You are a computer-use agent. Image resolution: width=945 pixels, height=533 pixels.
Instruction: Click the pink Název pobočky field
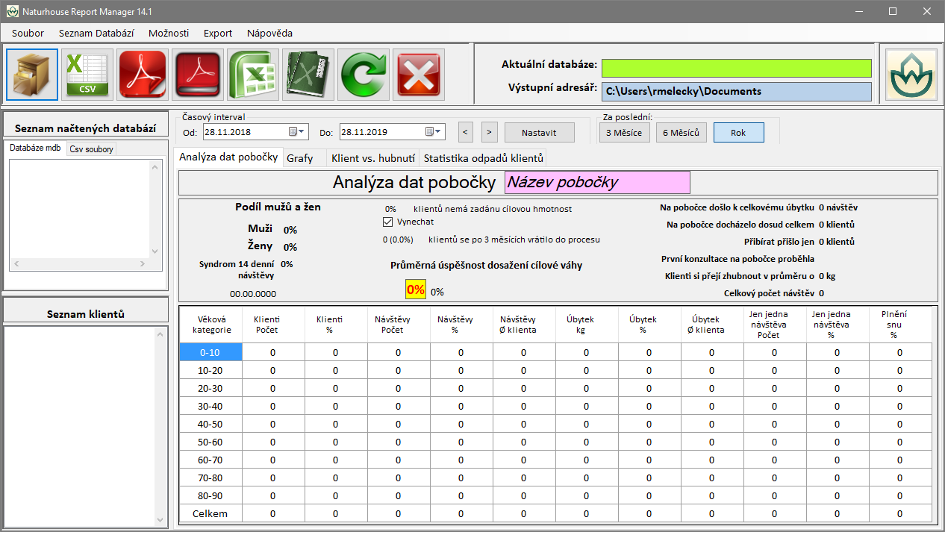pyautogui.click(x=597, y=183)
